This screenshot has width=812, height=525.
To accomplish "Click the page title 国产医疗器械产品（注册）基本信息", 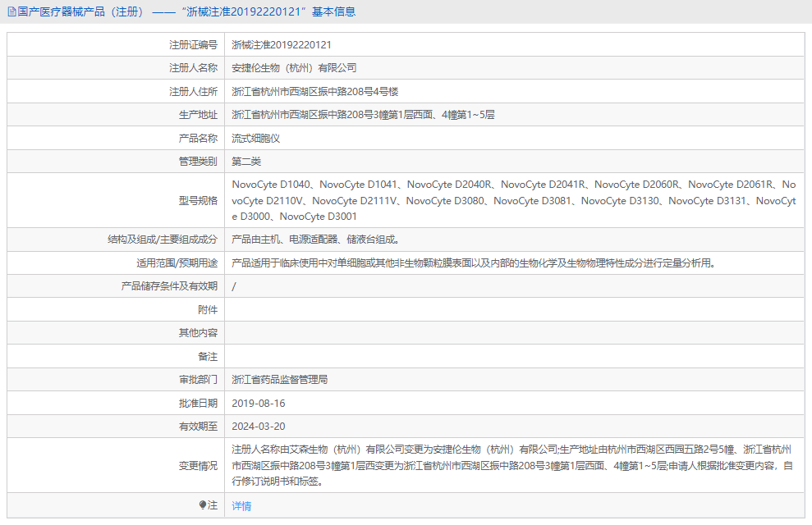I will click(186, 12).
